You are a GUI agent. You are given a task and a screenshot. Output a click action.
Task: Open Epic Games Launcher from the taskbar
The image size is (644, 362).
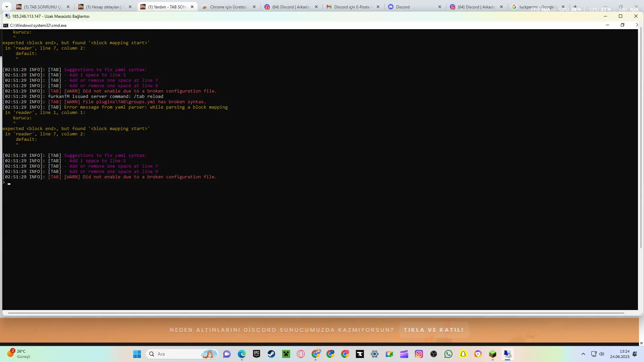point(257,354)
